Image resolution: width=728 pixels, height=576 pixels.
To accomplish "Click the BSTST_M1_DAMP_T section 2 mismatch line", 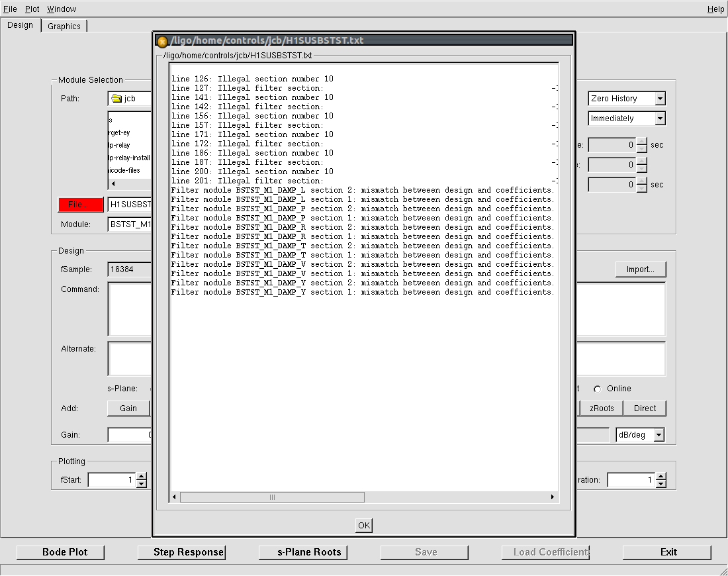I will tap(362, 246).
